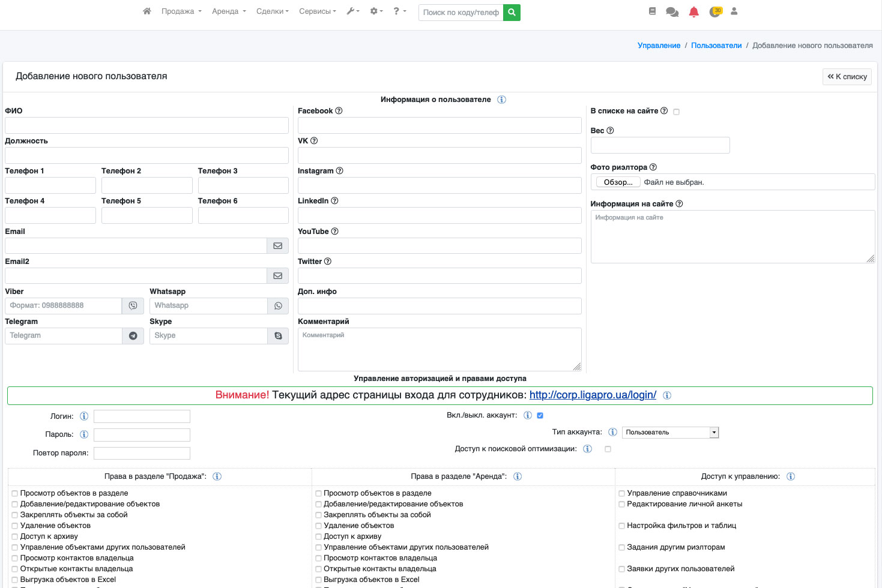Image resolution: width=882 pixels, height=588 pixels.
Task: Open the Сделки menu
Action: click(272, 11)
